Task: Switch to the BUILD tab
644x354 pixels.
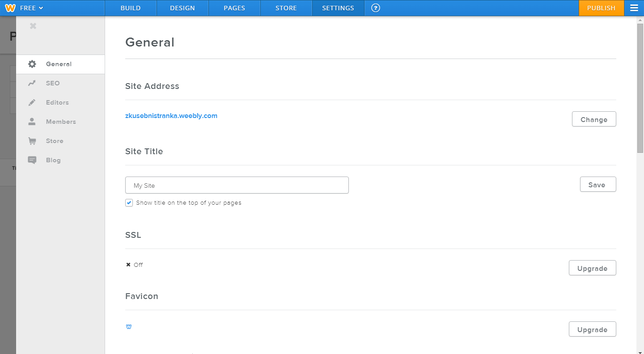Action: (131, 8)
